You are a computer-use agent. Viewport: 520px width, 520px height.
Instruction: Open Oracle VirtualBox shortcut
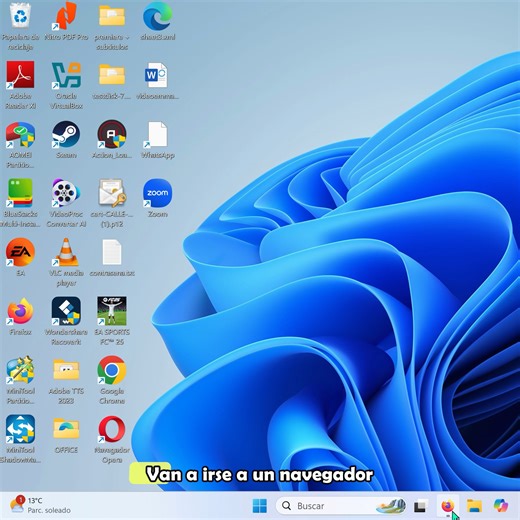tap(66, 75)
